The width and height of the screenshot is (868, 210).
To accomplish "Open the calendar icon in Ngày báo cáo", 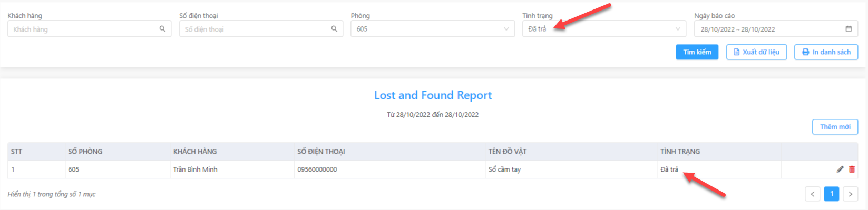I will click(x=849, y=29).
